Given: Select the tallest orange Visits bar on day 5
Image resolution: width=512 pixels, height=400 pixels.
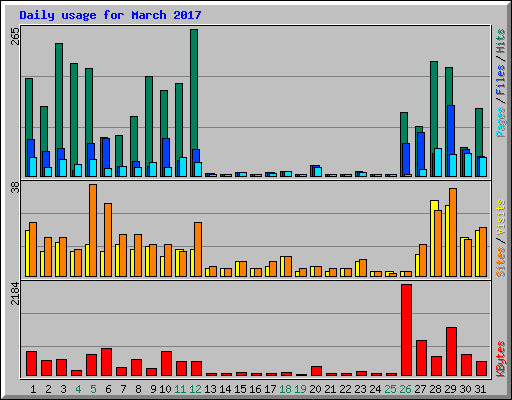Looking at the screenshot, I should (x=93, y=230).
